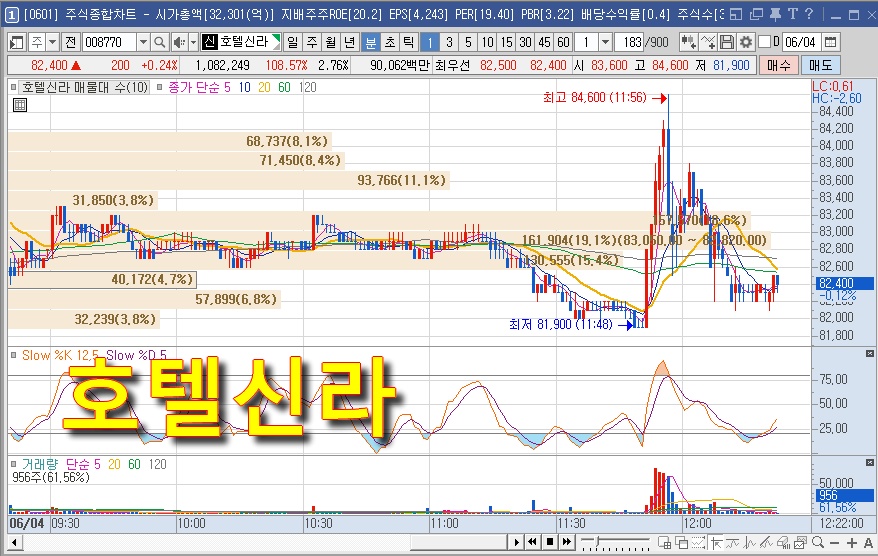Screen dimensions: 878x556
Task: Expand the interval value 1 dropdown
Action: point(605,42)
